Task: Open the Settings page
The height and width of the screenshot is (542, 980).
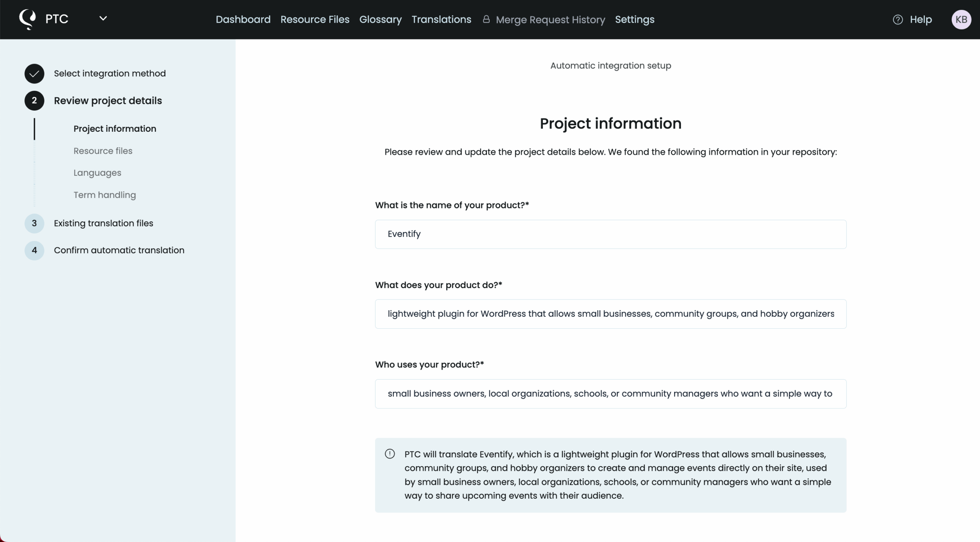Action: pyautogui.click(x=635, y=19)
